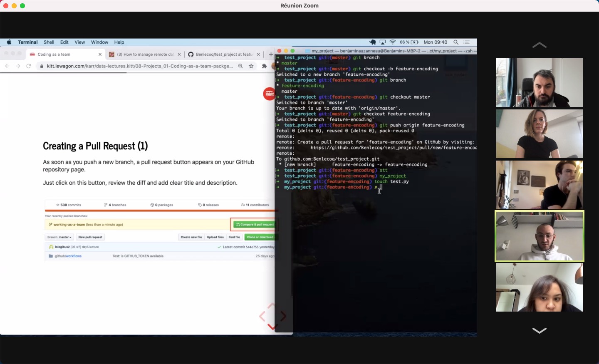Click 'working-as-a-team' pushed branch text

point(69,224)
